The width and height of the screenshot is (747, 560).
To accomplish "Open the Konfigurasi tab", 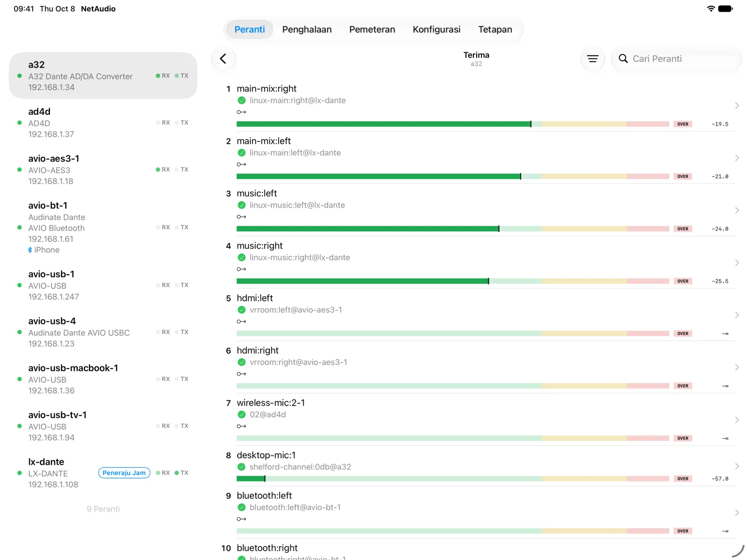I will pos(437,29).
